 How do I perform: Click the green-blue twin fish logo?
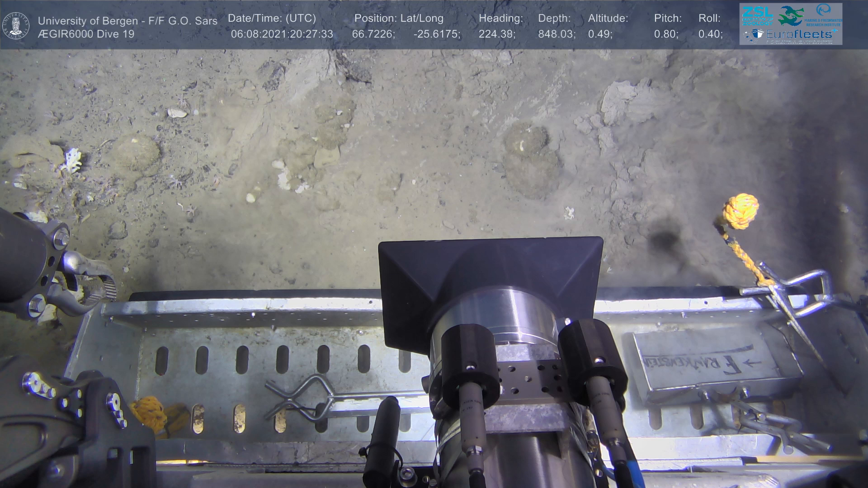coord(791,15)
